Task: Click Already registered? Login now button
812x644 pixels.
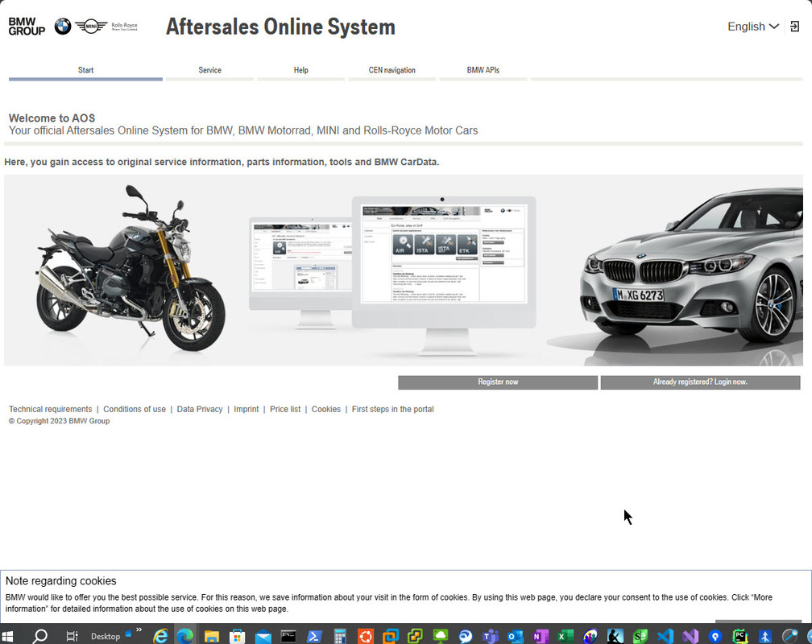Action: coord(700,382)
